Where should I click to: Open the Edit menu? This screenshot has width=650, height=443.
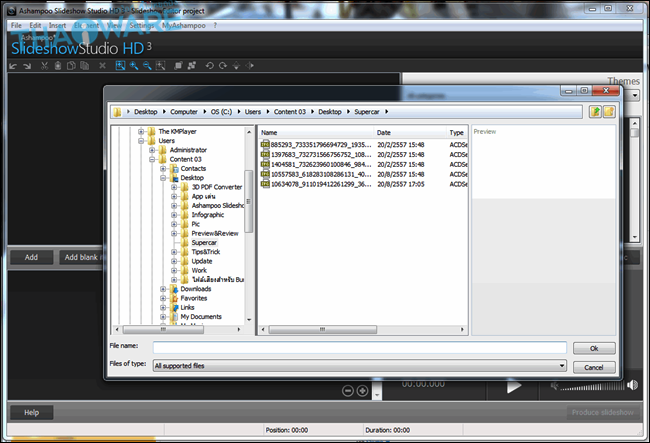(35, 26)
